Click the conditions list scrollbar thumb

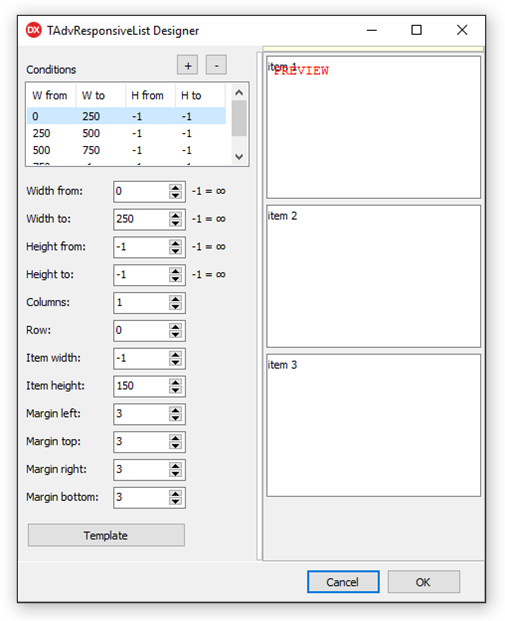pos(239,118)
